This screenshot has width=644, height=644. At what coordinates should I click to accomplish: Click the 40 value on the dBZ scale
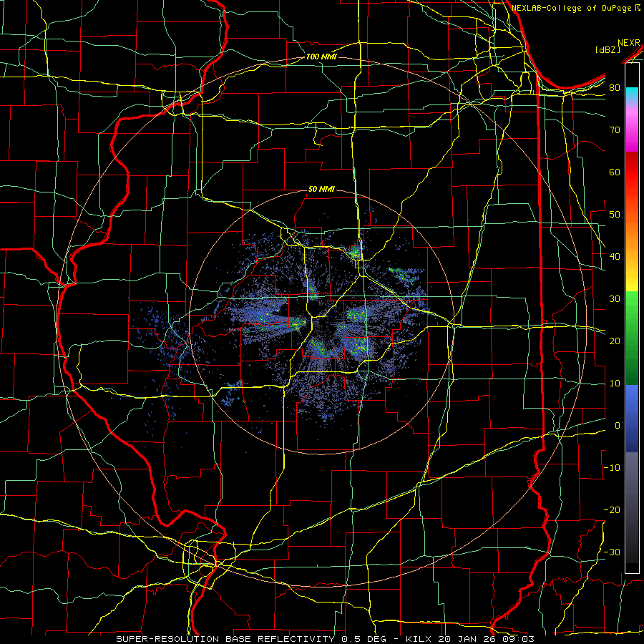click(x=615, y=257)
